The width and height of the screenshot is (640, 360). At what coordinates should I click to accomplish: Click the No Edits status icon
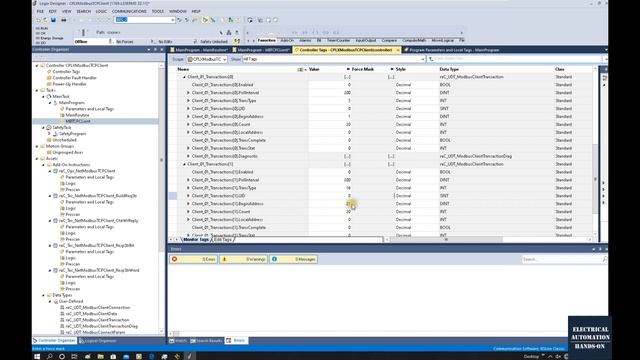point(153,41)
